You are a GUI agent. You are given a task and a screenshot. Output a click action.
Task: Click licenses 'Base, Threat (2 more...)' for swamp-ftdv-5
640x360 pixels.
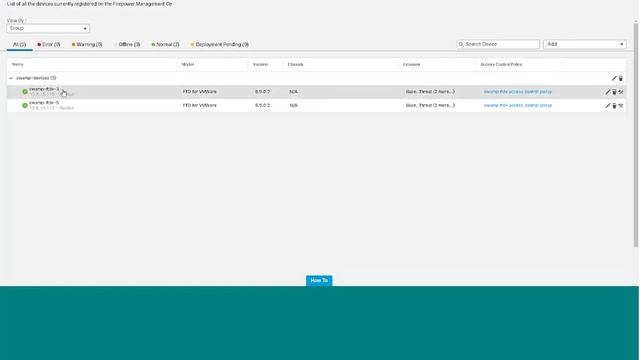[430, 105]
